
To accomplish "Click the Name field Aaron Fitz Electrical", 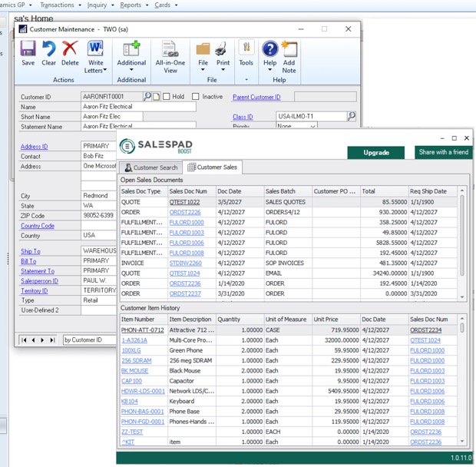I will 138,107.
